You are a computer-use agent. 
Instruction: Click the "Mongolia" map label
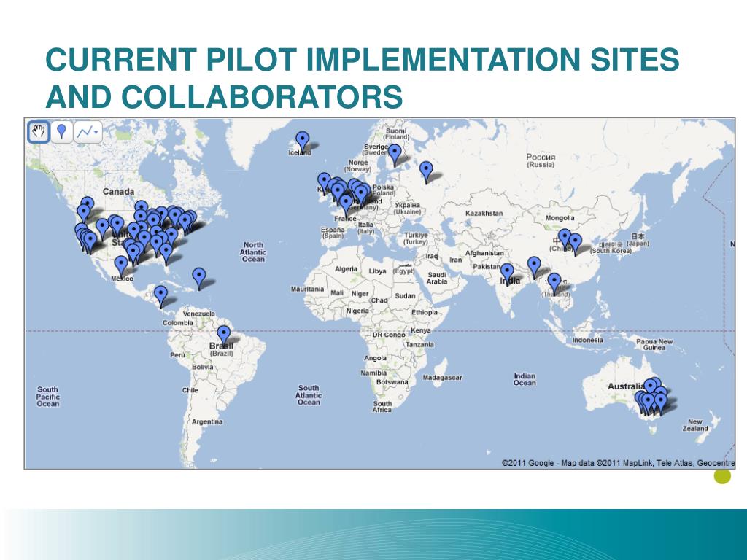[560, 218]
